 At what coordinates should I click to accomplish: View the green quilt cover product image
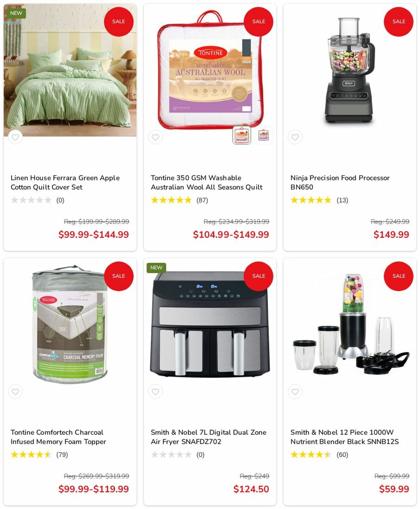(70, 70)
